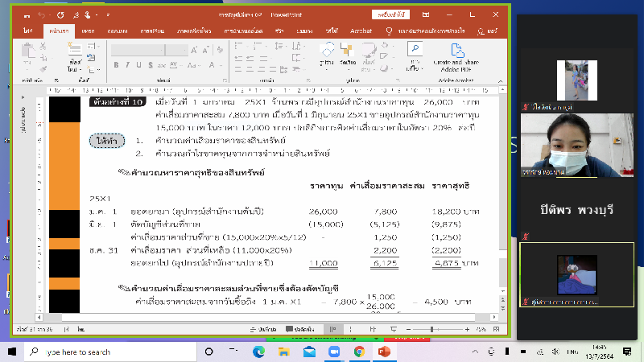Image resolution: width=644 pixels, height=362 pixels.
Task: Switch to the Insert ribbon tab
Action: [x=88, y=31]
